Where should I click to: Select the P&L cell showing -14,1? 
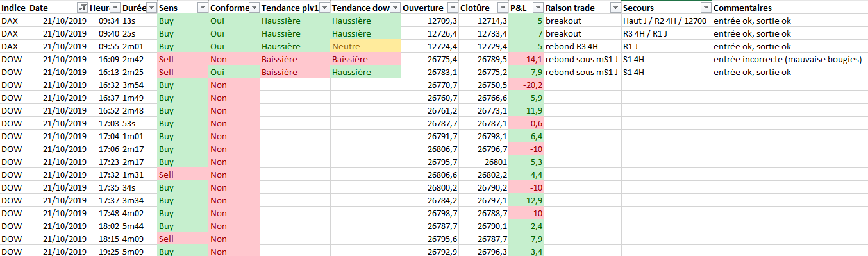(526, 59)
